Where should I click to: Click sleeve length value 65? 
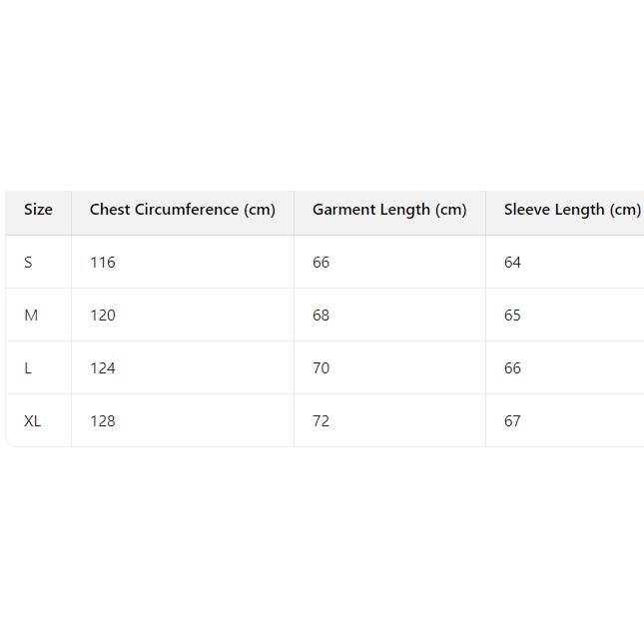click(x=513, y=316)
